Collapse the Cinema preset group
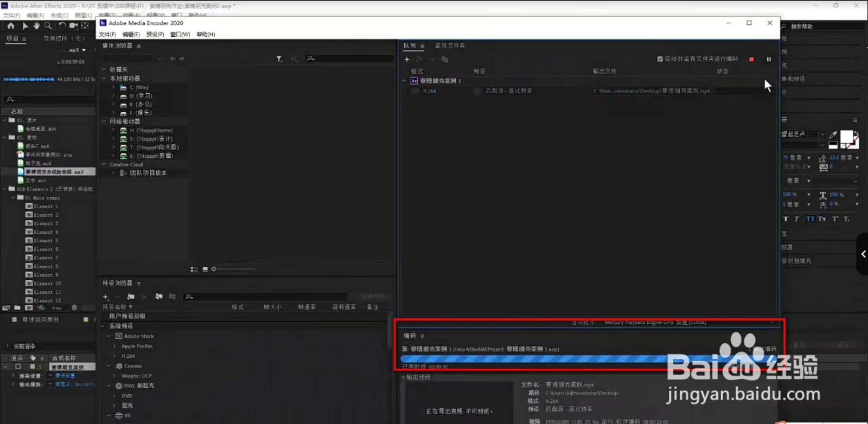 pyautogui.click(x=109, y=366)
